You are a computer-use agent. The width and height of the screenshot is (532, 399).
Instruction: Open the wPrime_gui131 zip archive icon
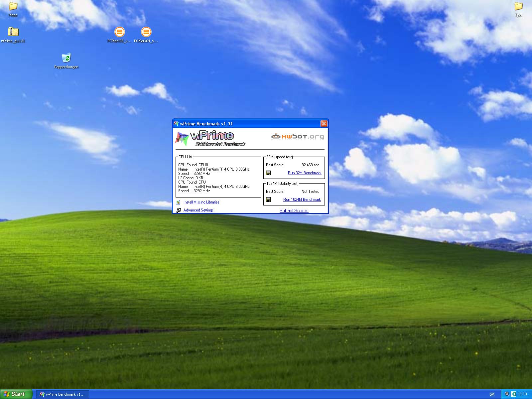[13, 35]
